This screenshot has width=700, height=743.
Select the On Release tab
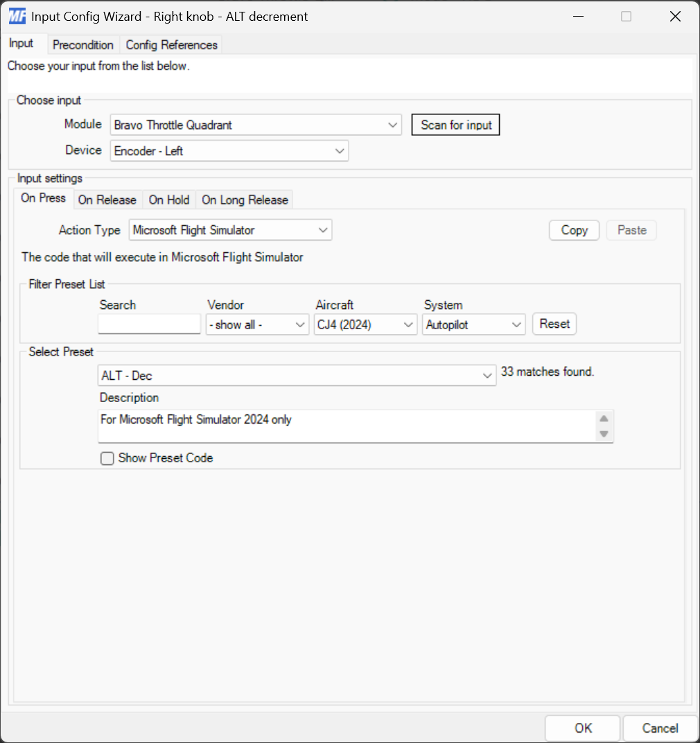(x=107, y=200)
